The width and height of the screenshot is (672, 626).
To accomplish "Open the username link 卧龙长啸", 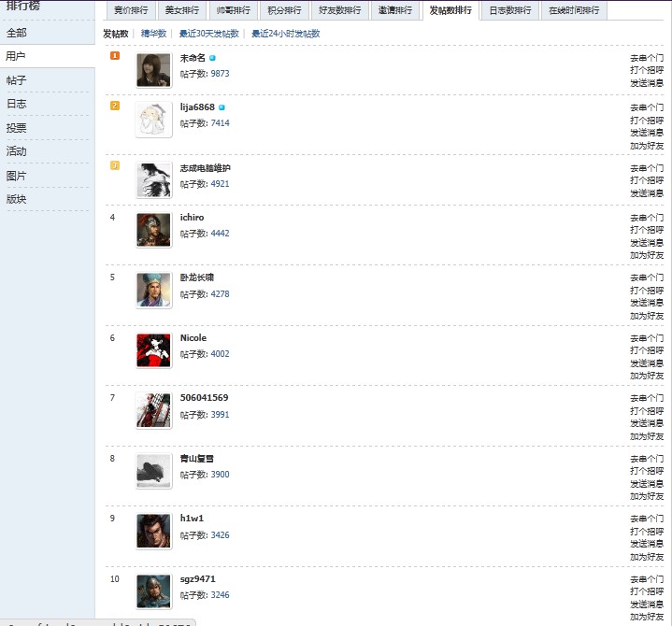I will click(x=197, y=277).
